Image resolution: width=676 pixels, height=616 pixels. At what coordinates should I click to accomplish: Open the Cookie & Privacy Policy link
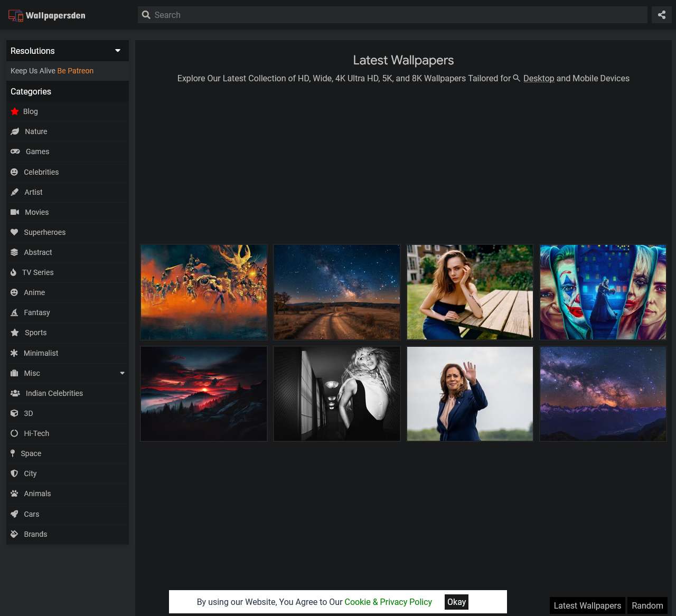tap(388, 602)
